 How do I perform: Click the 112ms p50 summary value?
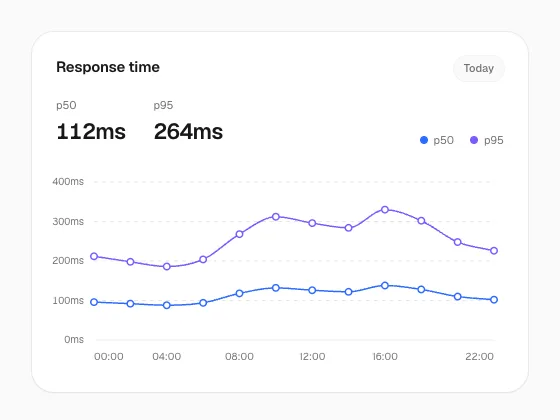click(91, 131)
